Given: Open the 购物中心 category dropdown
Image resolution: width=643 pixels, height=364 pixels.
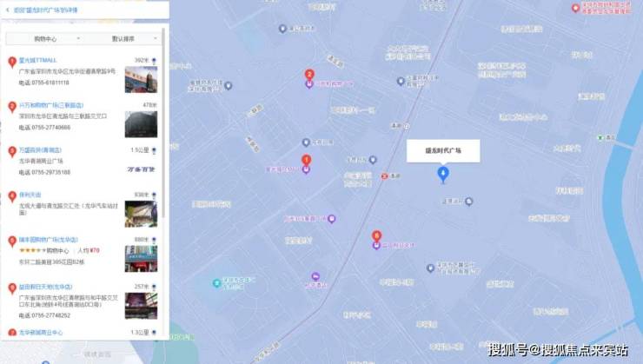Looking at the screenshot, I should click(45, 38).
